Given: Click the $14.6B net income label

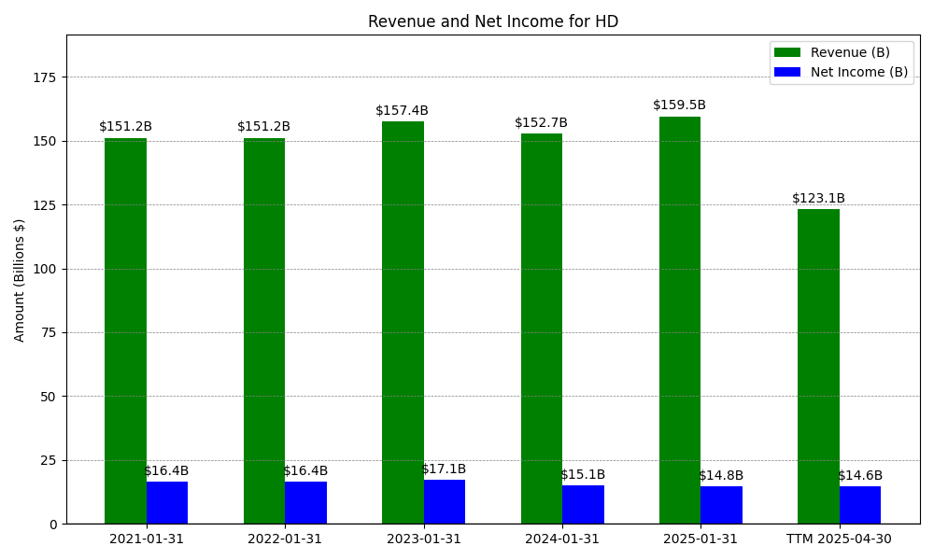Looking at the screenshot, I should point(860,475).
